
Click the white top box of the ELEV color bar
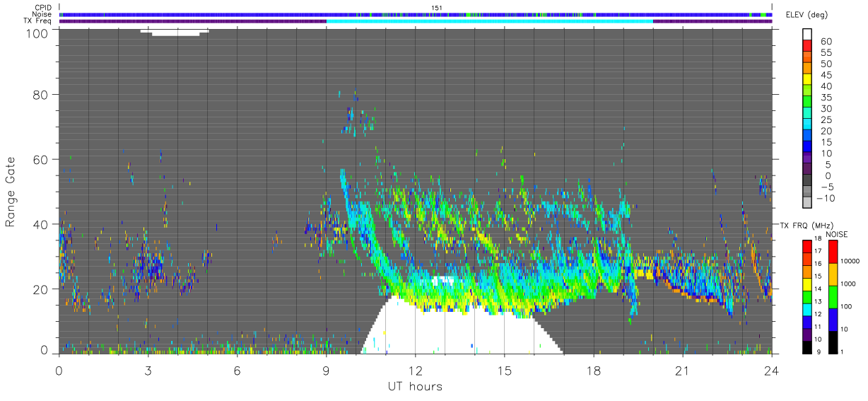coord(807,33)
